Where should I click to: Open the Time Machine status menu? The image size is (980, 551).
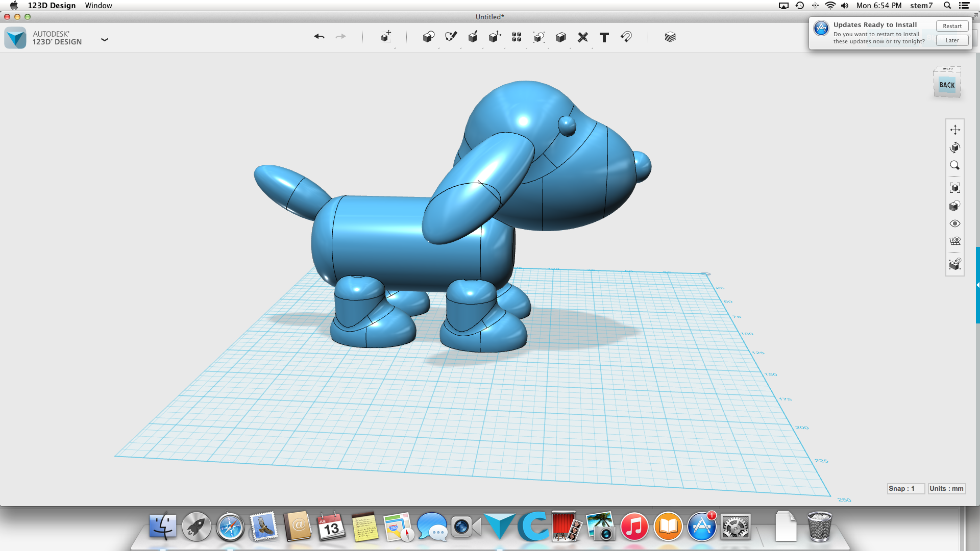(x=800, y=6)
